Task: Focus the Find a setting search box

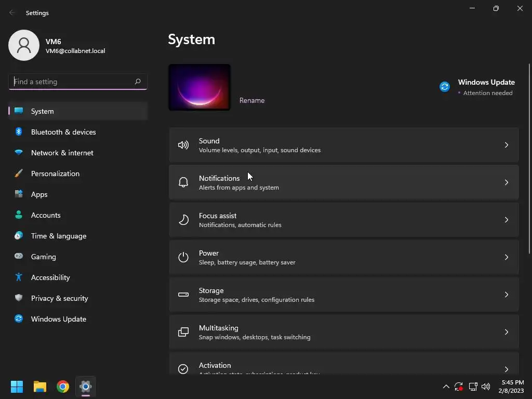Action: 78,82
